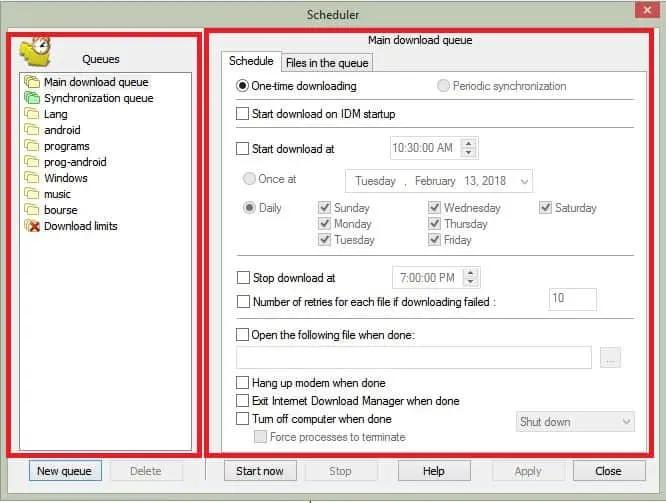Switch to Files in the queue tab

point(327,63)
